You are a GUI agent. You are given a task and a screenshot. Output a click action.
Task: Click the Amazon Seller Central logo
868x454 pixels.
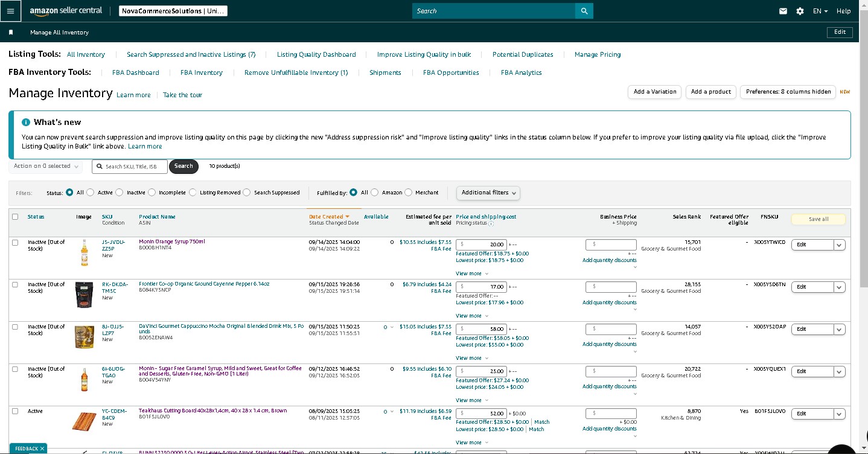[x=66, y=11]
